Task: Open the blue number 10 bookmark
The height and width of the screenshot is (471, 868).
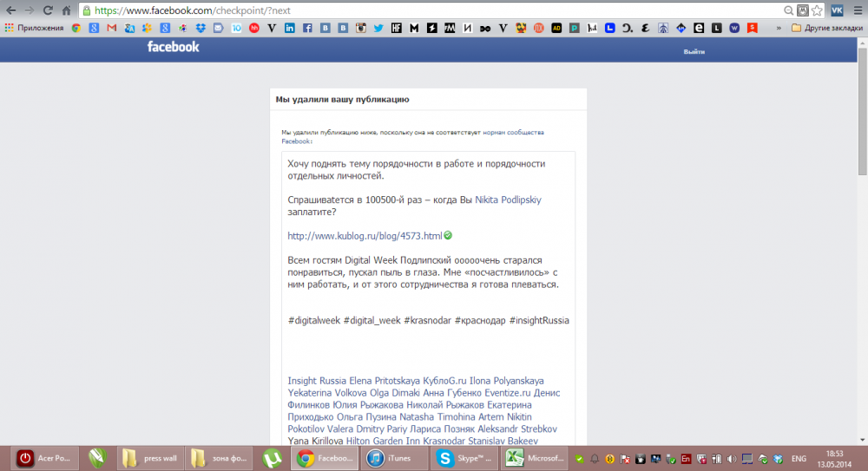Action: click(236, 28)
